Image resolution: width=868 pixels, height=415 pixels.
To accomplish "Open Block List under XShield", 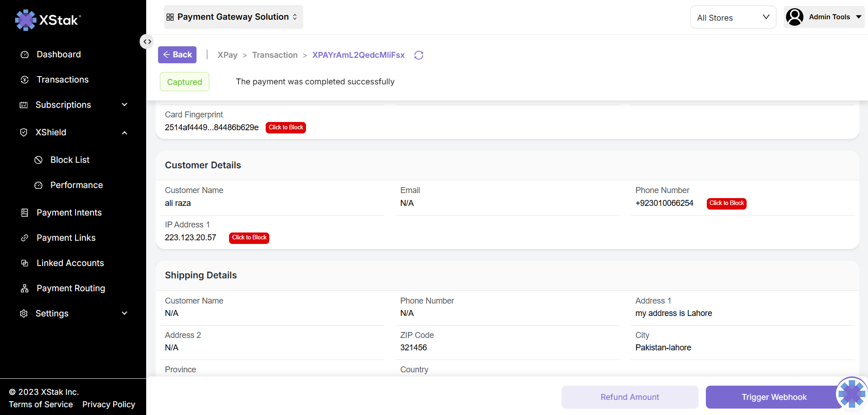I will [x=70, y=160].
